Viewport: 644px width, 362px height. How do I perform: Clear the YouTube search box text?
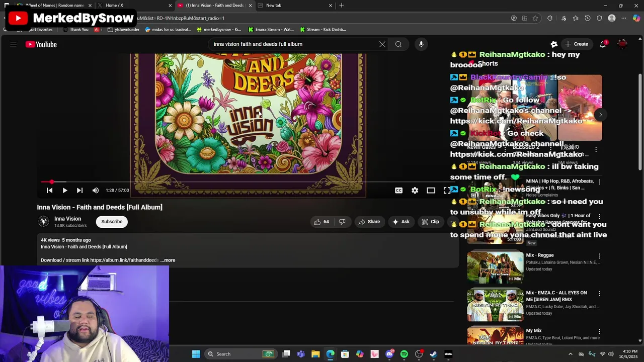[382, 44]
